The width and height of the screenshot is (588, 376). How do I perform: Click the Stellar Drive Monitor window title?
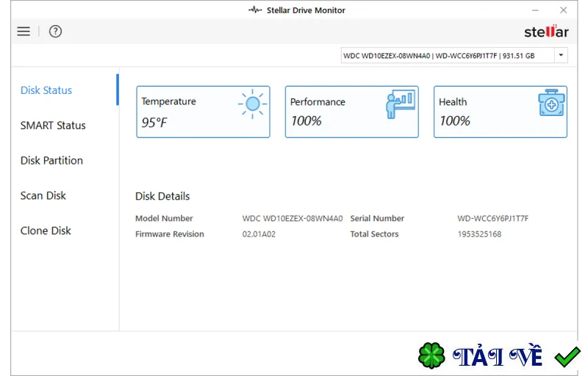[306, 10]
